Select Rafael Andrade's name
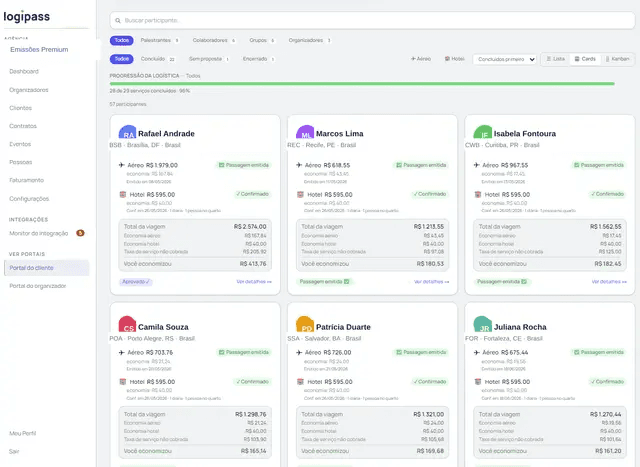This screenshot has width=640, height=467. tap(166, 133)
